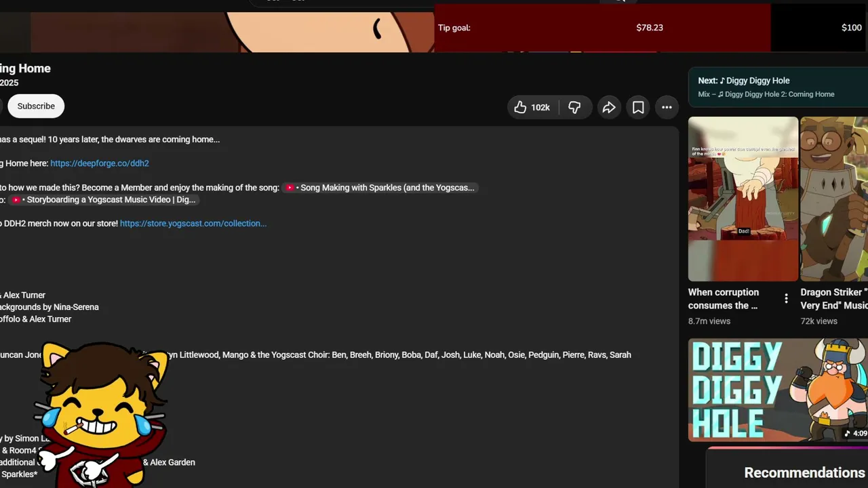The width and height of the screenshot is (868, 488).
Task: Visit the store.yogscast.com collection link
Action: (x=193, y=224)
